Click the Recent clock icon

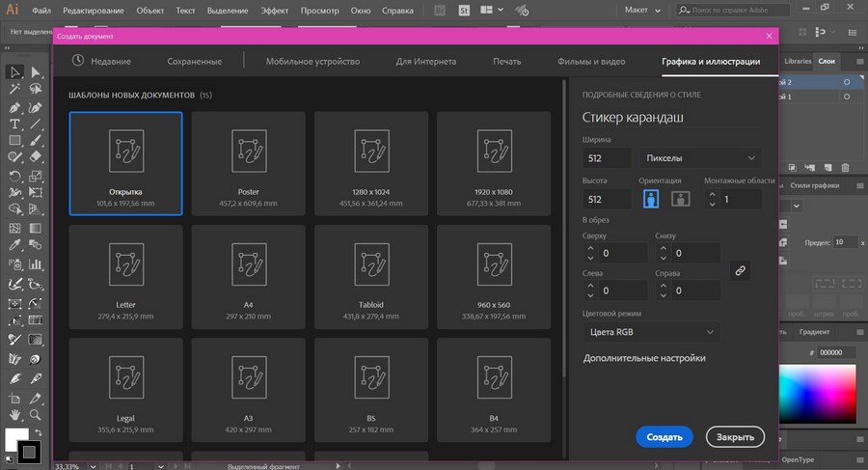click(77, 61)
